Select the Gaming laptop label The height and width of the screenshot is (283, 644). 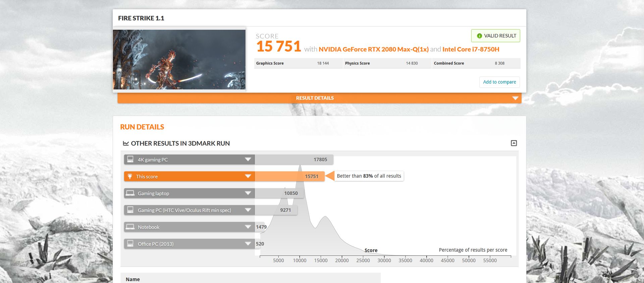(153, 193)
